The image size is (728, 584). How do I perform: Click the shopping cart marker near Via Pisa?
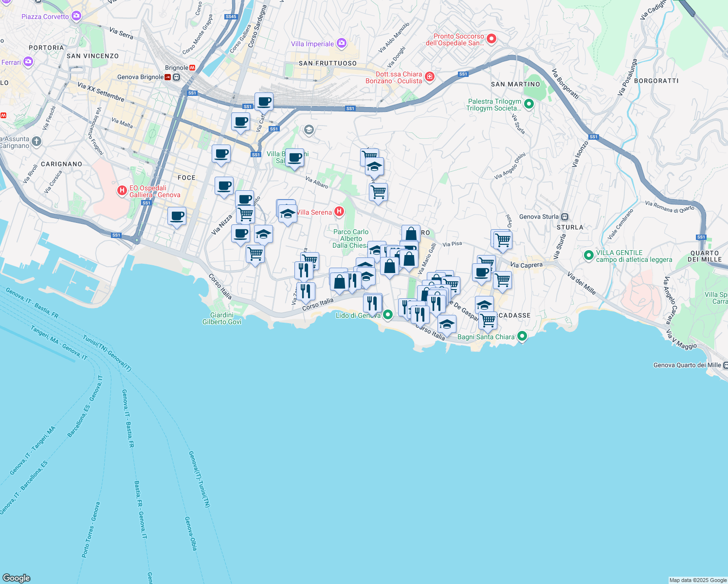click(x=502, y=240)
